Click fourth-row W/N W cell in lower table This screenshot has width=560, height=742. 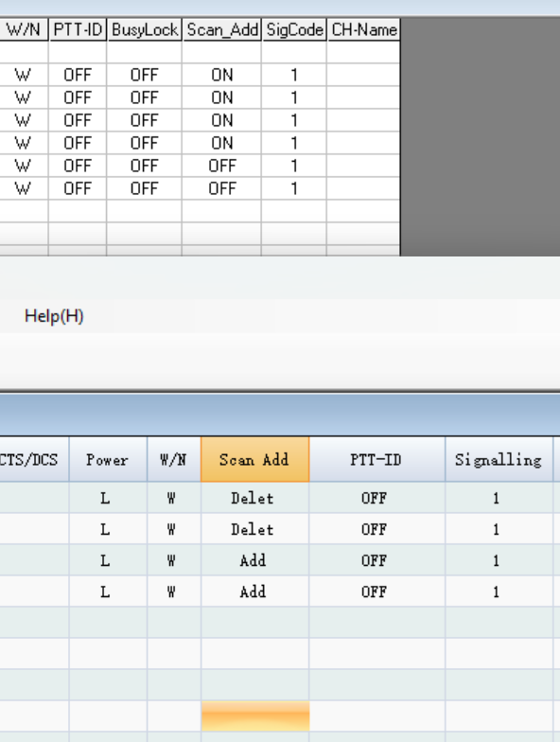point(174,592)
